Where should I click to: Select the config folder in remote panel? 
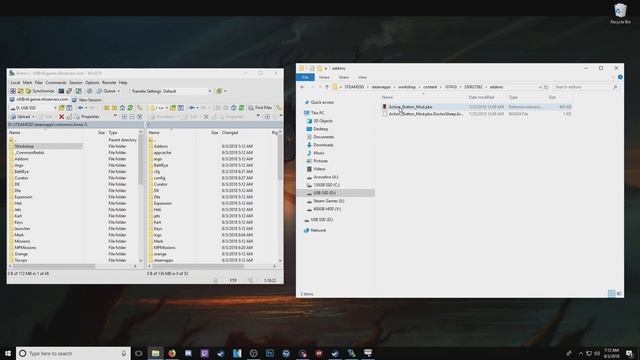(160, 178)
